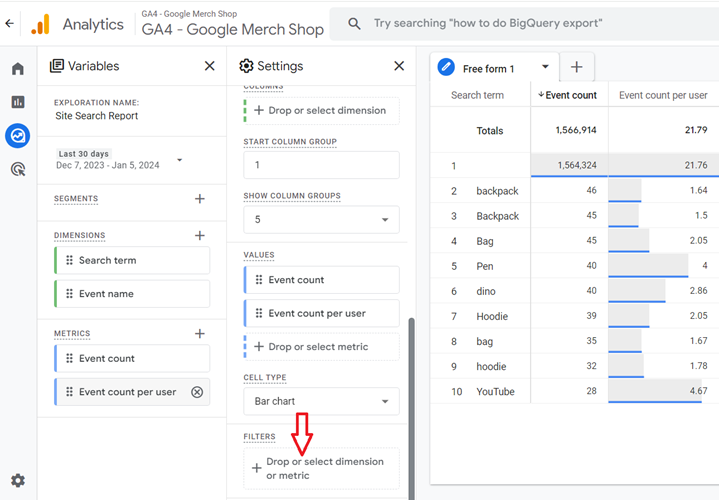Click the Analytics search box
Viewport: 719px width, 500px height.
(524, 23)
